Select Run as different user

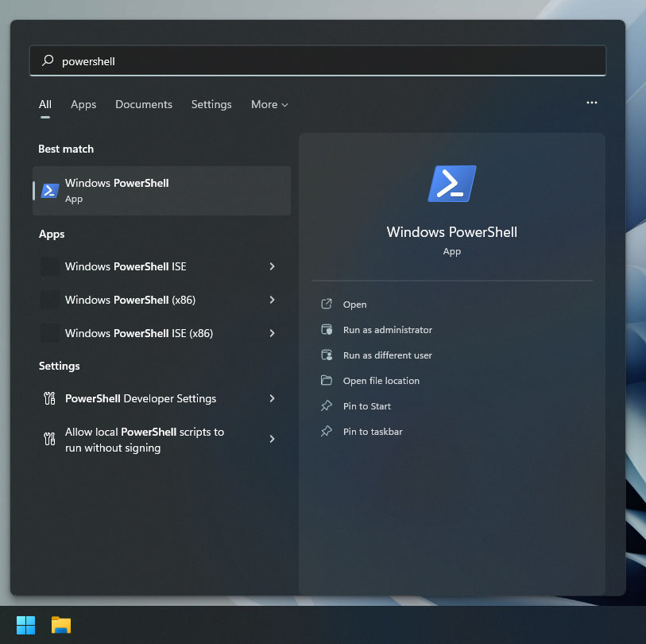388,355
